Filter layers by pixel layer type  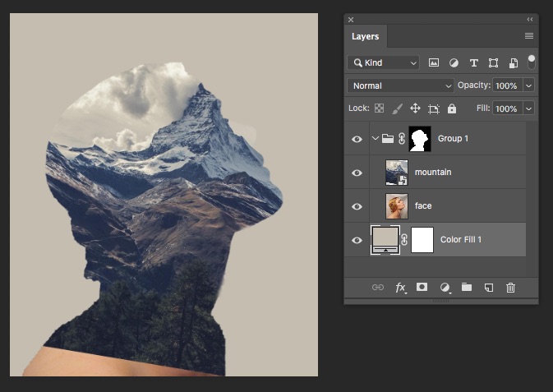click(x=434, y=62)
